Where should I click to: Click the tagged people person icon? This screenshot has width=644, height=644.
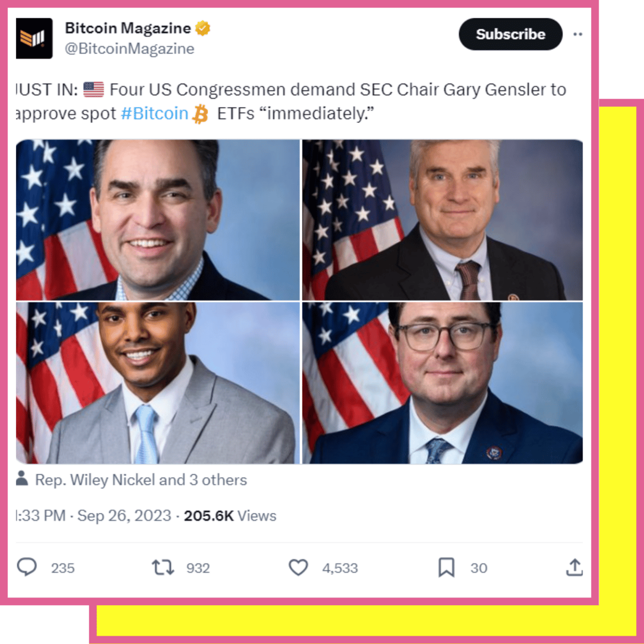22,479
